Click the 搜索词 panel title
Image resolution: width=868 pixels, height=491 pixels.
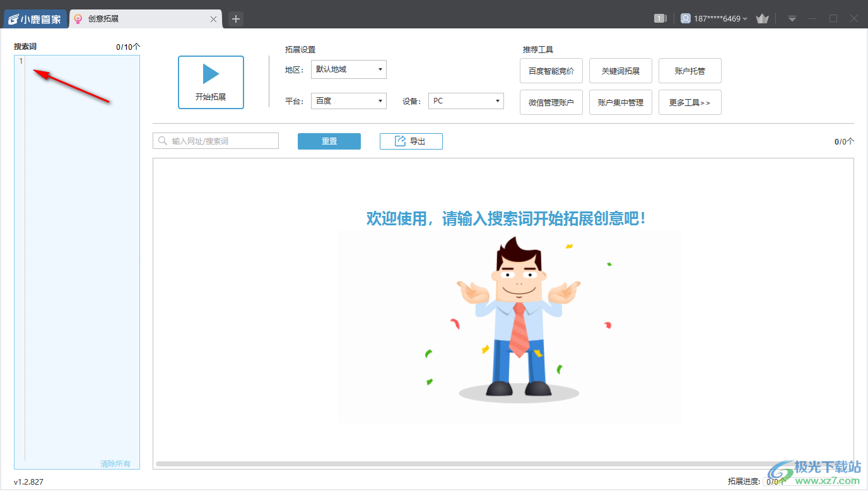pos(25,47)
